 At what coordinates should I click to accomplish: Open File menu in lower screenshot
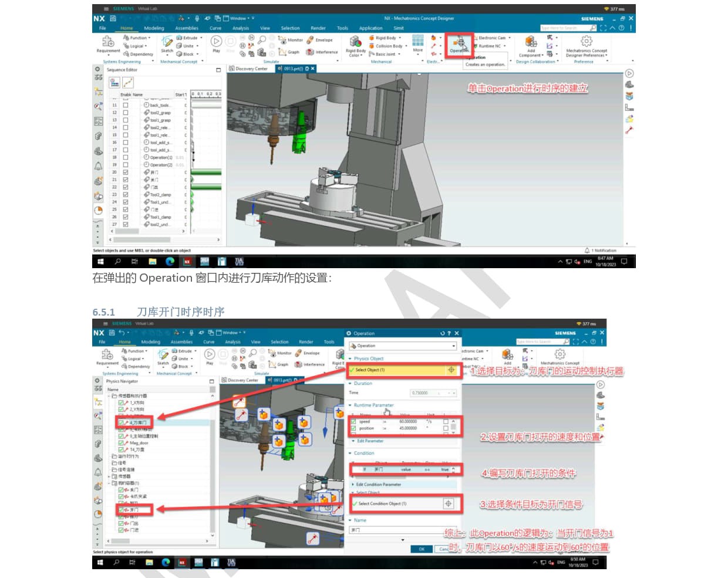click(102, 342)
